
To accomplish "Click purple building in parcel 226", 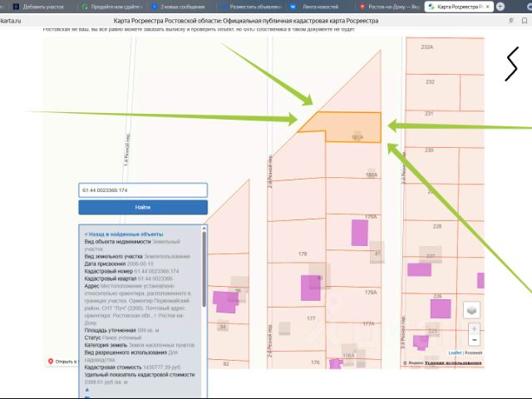I will (x=441, y=308).
